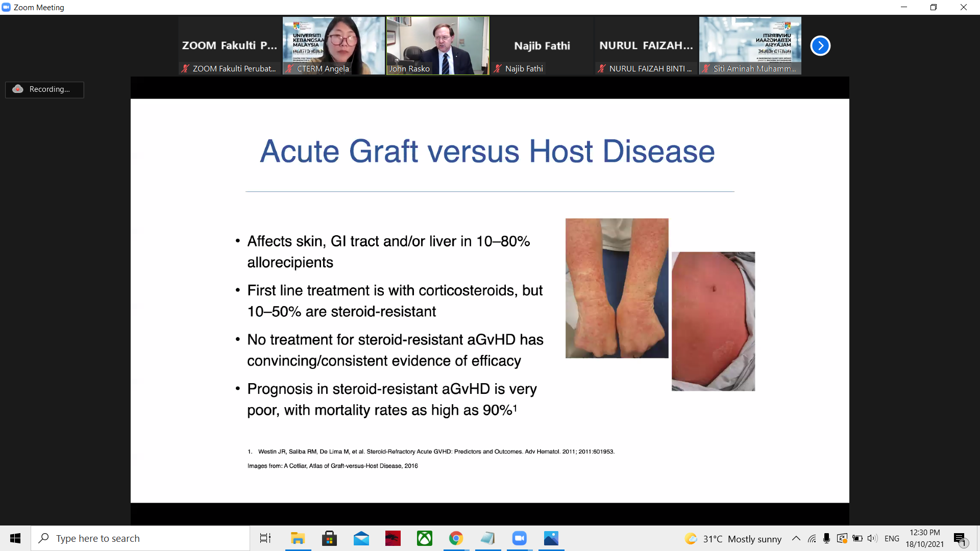Click the Recording indicator cloud icon
The width and height of the screenshot is (980, 551).
pos(18,89)
